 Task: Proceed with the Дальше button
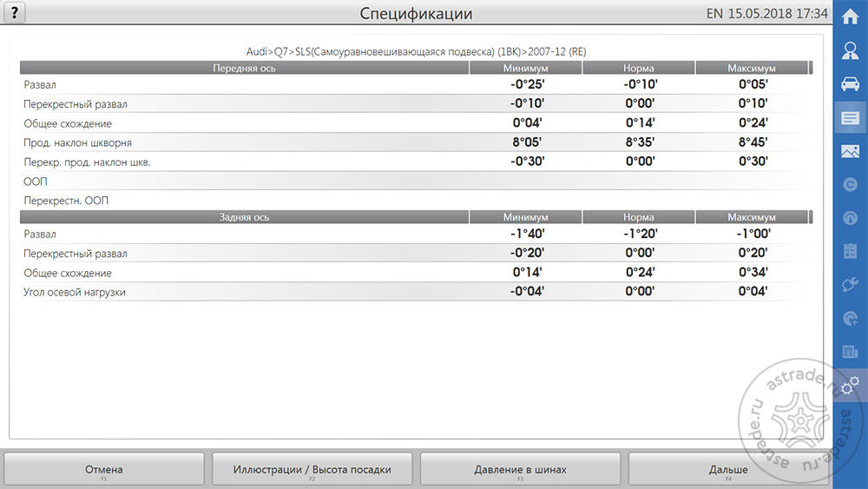[x=728, y=470]
